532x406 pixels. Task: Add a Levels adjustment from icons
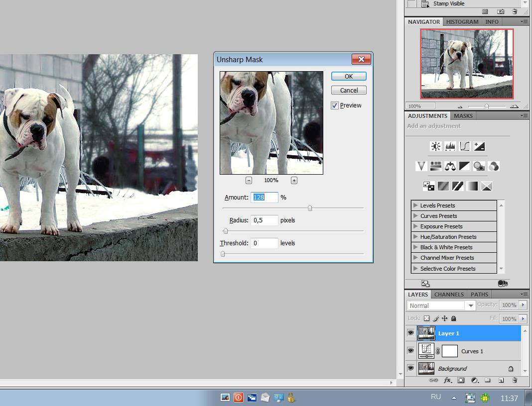[x=450, y=146]
